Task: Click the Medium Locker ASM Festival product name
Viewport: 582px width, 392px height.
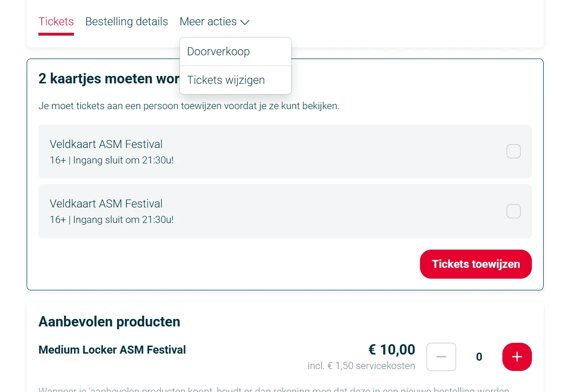Action: coord(112,350)
